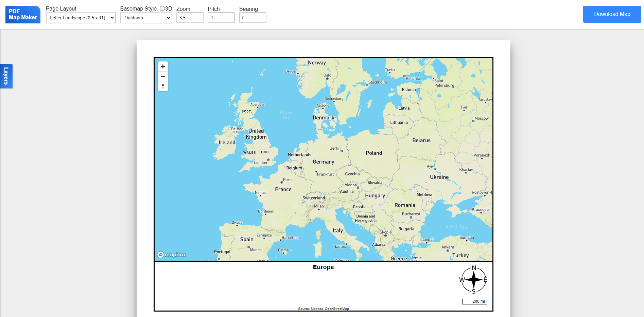Expand the Letter Landscape layout selector

[x=81, y=18]
